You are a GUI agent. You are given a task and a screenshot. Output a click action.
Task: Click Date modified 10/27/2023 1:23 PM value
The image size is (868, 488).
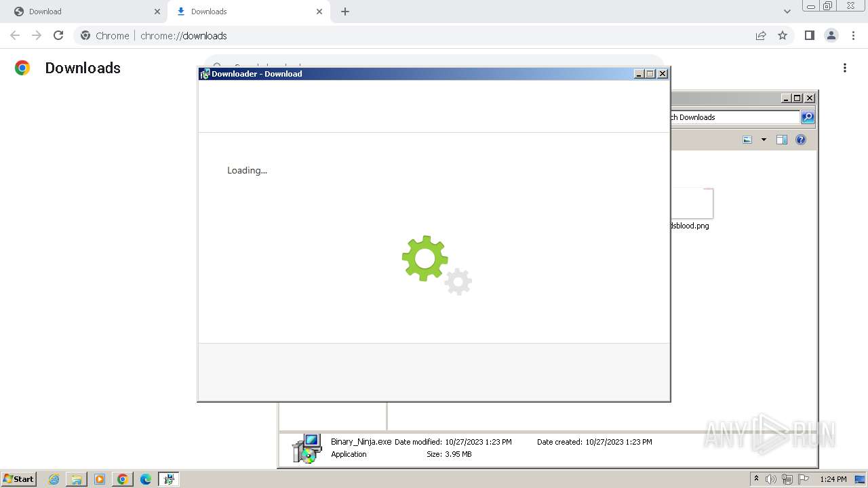coord(478,442)
